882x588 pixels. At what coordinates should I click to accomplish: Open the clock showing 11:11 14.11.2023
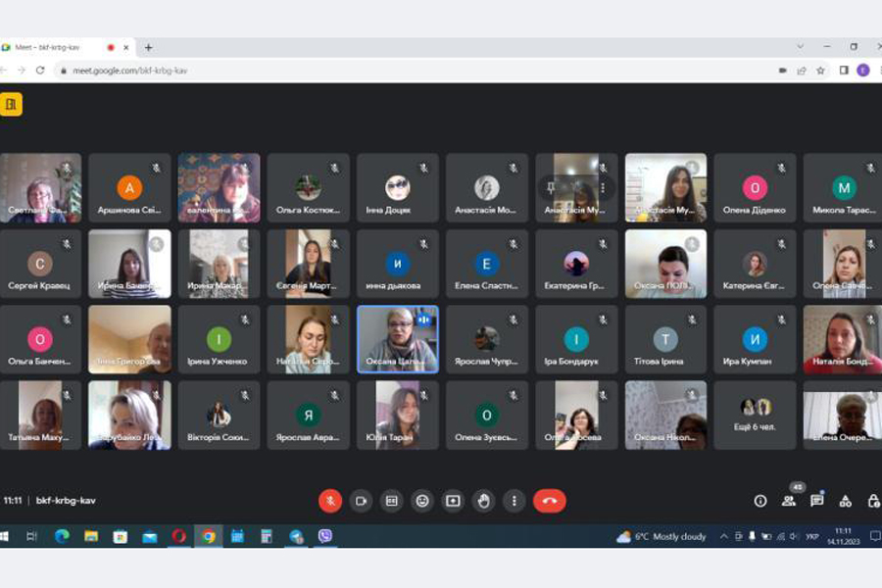click(x=843, y=536)
